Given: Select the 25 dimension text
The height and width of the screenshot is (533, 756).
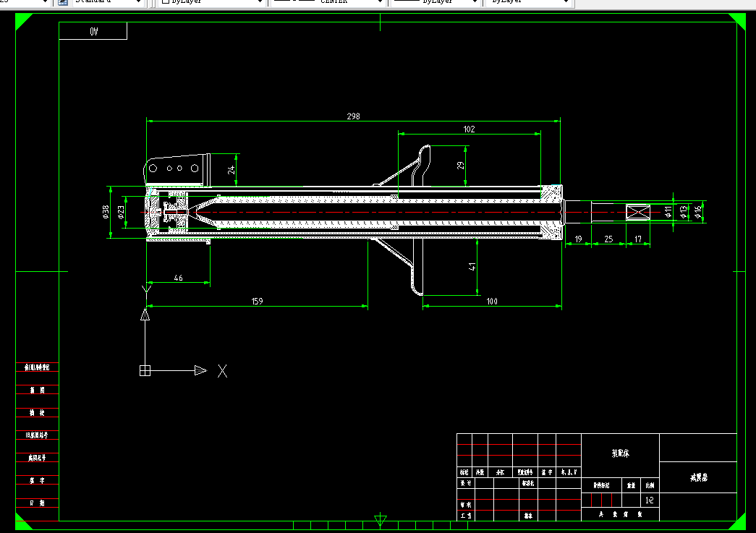Looking at the screenshot, I should tap(608, 239).
